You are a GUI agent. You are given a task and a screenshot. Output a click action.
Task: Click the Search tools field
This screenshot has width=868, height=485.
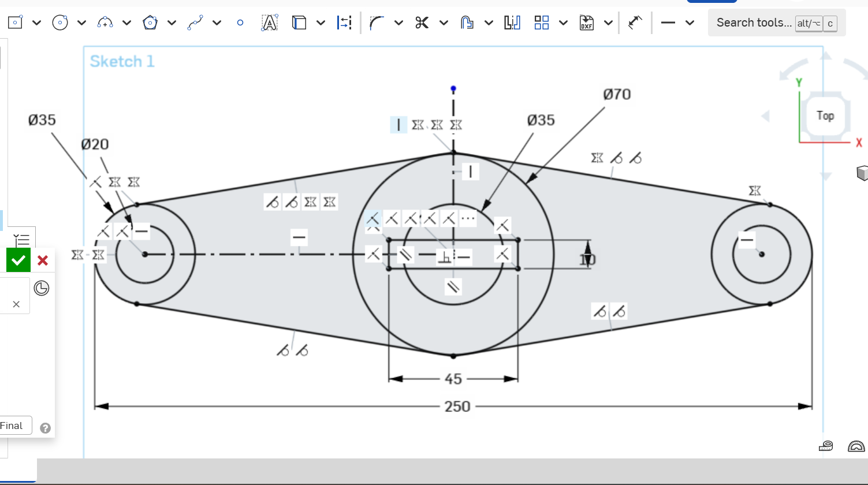click(777, 23)
